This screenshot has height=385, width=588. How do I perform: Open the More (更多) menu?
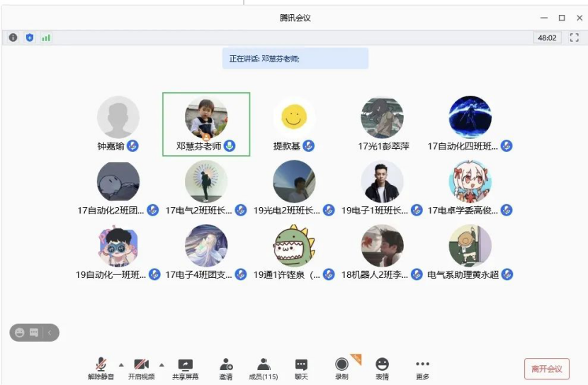422,368
